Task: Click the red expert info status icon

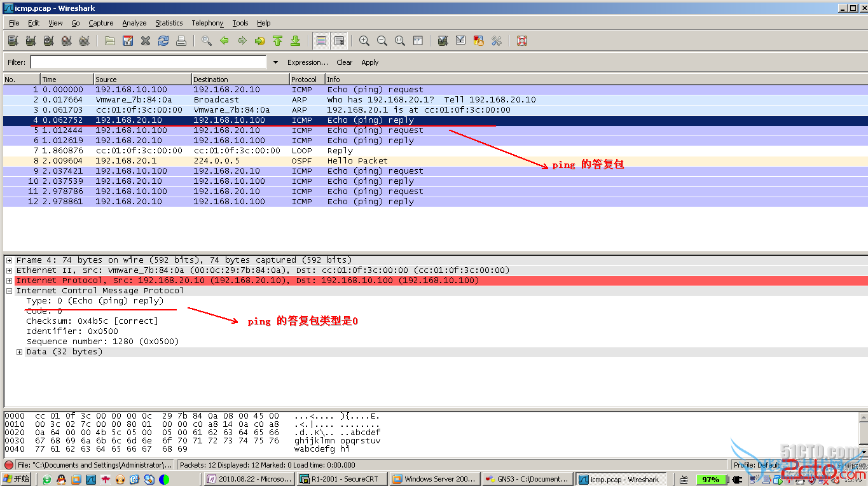Action: (9, 465)
